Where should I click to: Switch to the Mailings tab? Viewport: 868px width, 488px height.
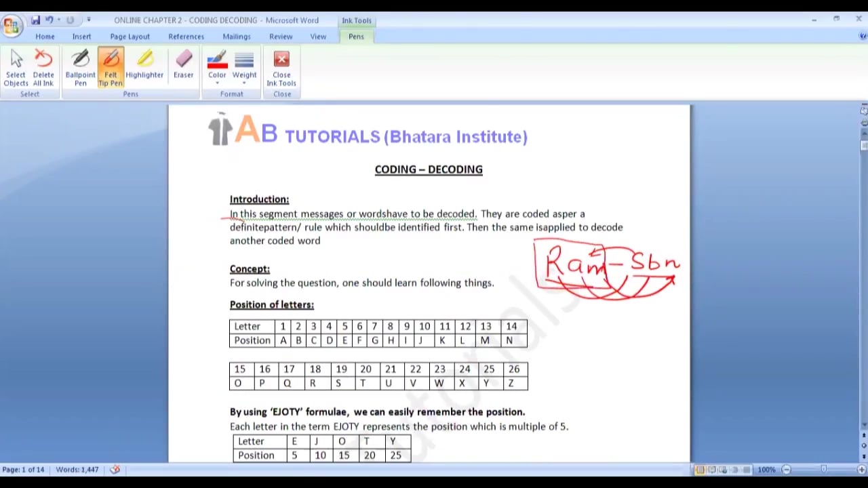[x=237, y=37]
